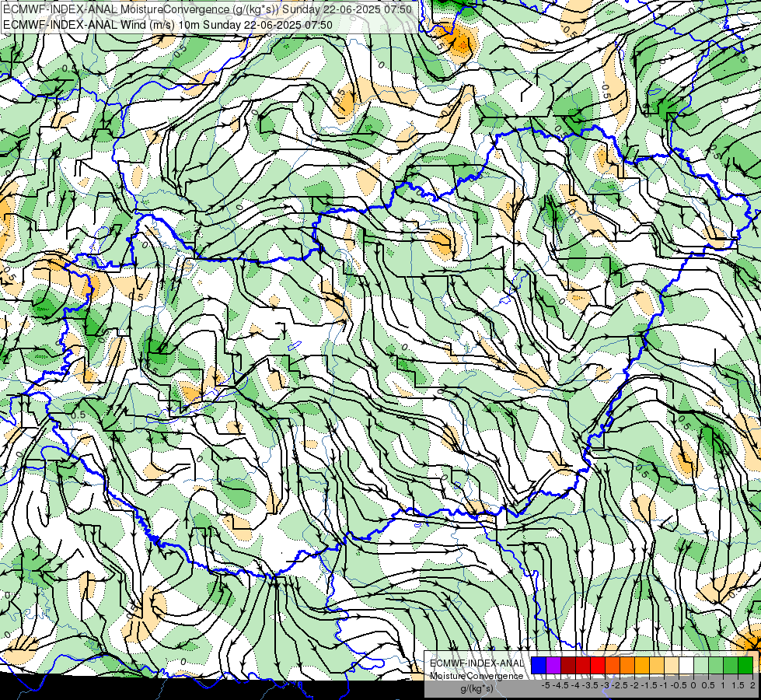Click the purple legend swatch

pos(553,665)
